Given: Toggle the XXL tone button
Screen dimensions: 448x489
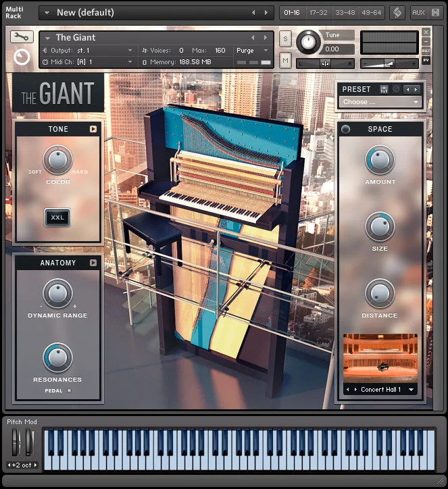Looking at the screenshot, I should tap(57, 217).
